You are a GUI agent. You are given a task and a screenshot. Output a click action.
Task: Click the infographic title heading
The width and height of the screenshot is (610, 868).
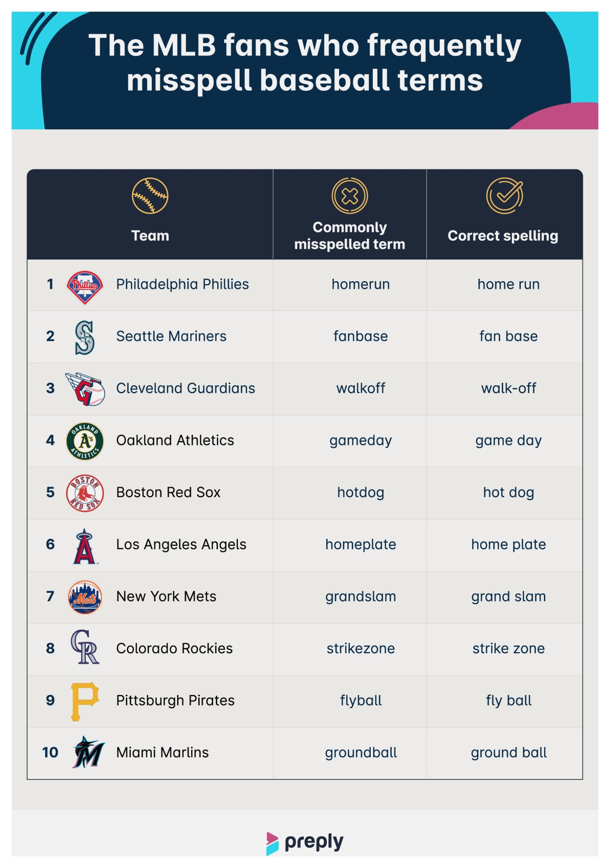[x=305, y=63]
